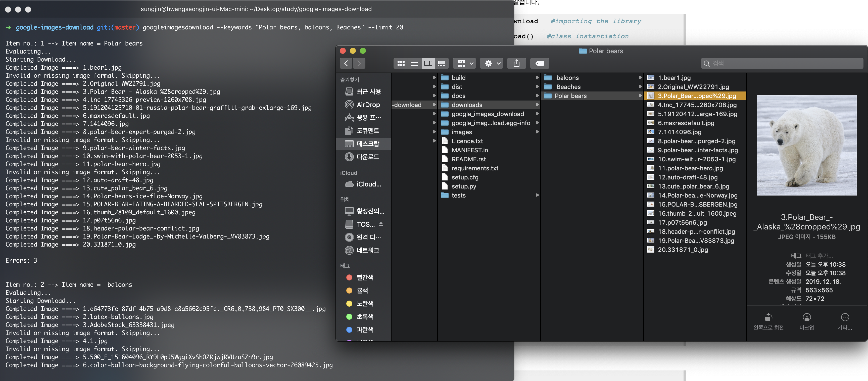Eject the TOS volume
Image resolution: width=868 pixels, height=381 pixels.
click(x=381, y=224)
